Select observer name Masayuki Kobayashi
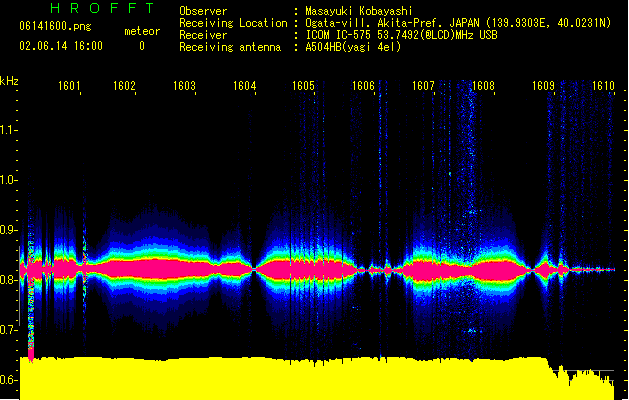The width and height of the screenshot is (629, 400). (x=359, y=11)
